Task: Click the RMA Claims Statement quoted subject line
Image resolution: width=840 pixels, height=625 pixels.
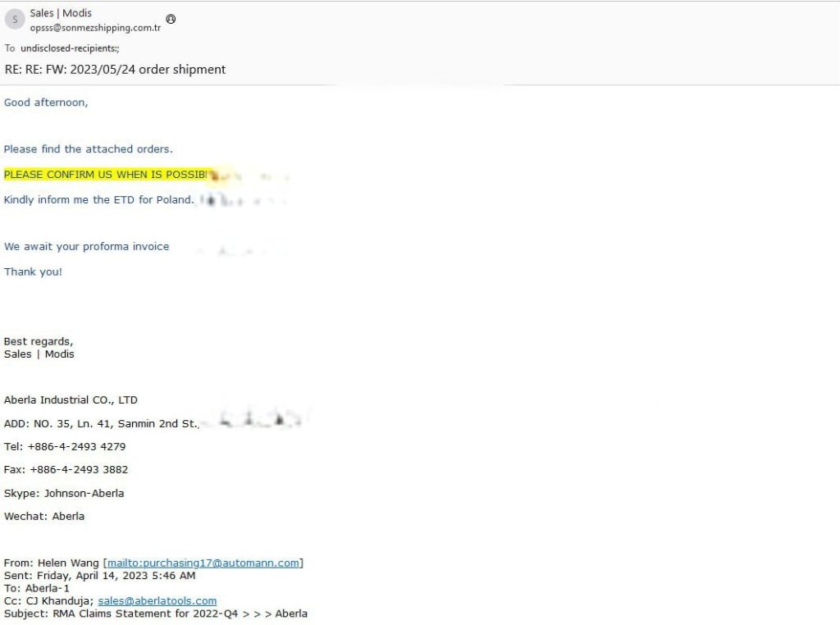Action: coord(156,614)
